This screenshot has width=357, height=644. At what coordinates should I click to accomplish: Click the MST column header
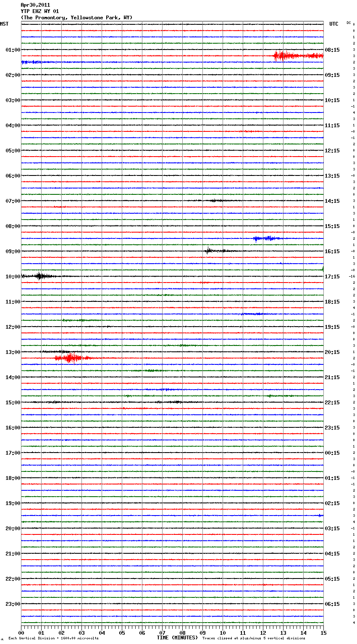pos(4,24)
